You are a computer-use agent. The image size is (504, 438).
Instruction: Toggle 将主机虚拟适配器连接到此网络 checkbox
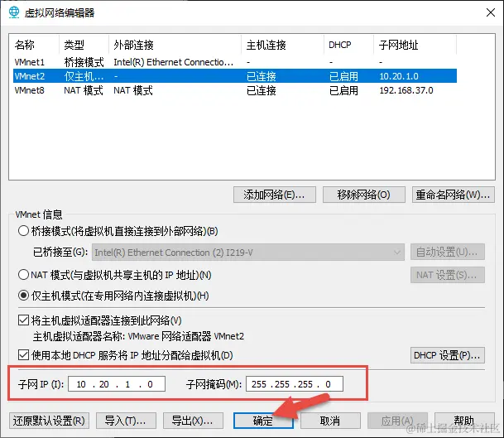(x=23, y=320)
